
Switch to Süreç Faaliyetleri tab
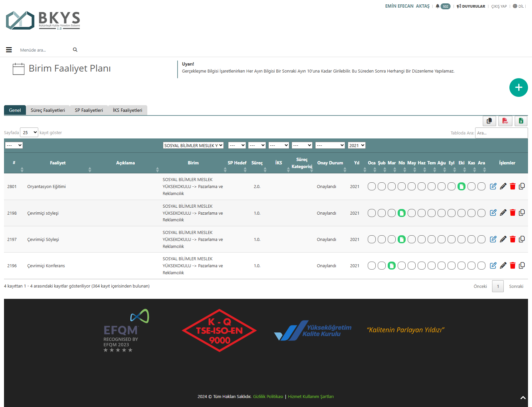pyautogui.click(x=48, y=110)
